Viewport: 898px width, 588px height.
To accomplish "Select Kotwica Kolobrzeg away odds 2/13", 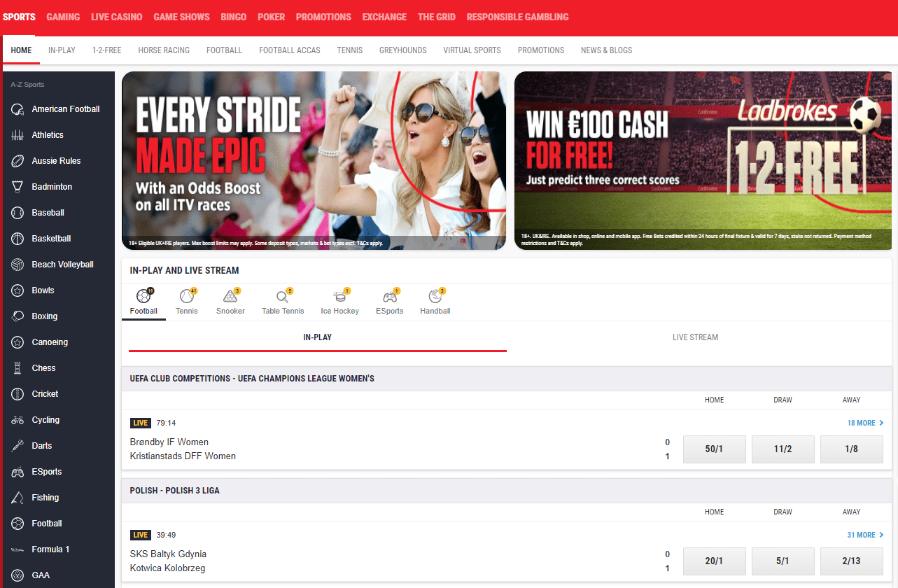I will point(852,561).
